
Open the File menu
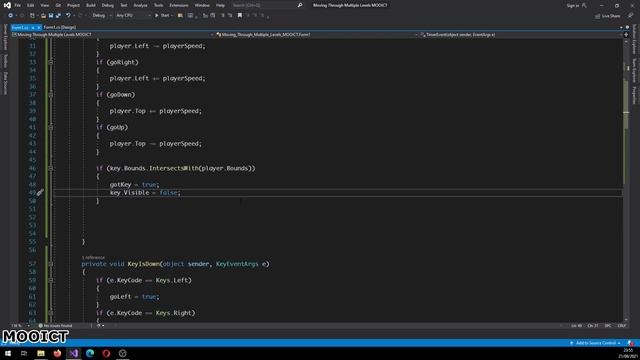tap(18, 5)
